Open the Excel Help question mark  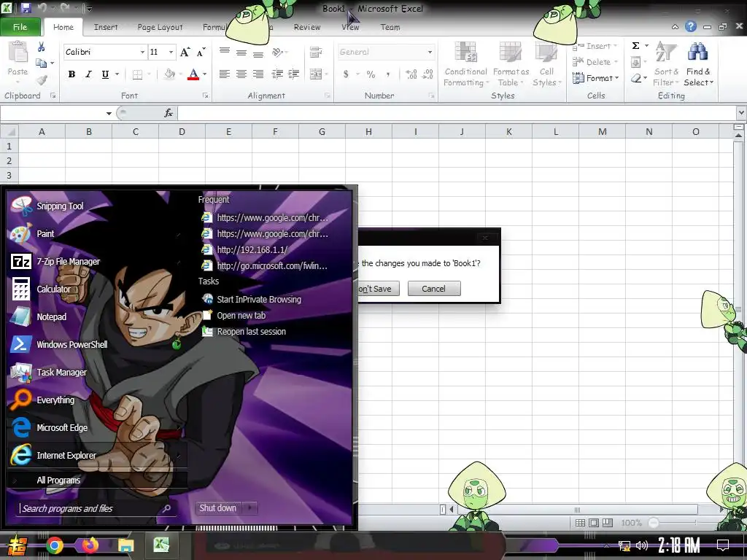(x=690, y=27)
